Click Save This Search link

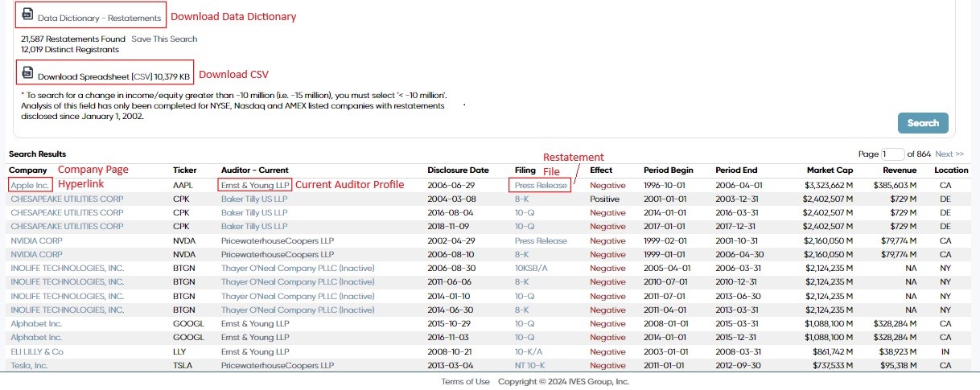pos(164,39)
